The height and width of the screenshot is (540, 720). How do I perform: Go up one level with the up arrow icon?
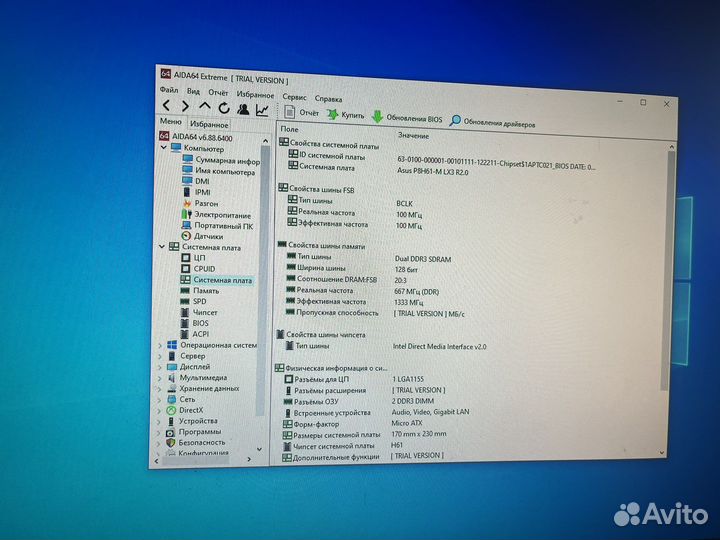(204, 107)
